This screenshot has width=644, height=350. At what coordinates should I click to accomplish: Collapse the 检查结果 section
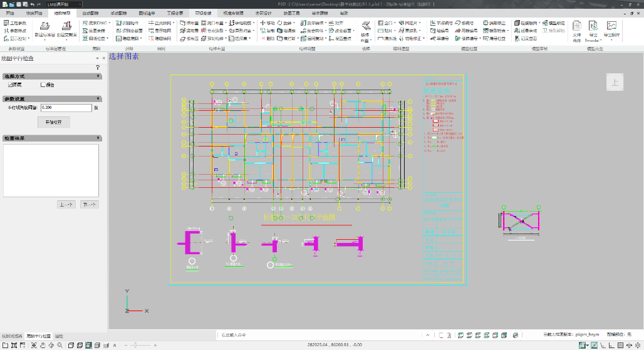[98, 138]
